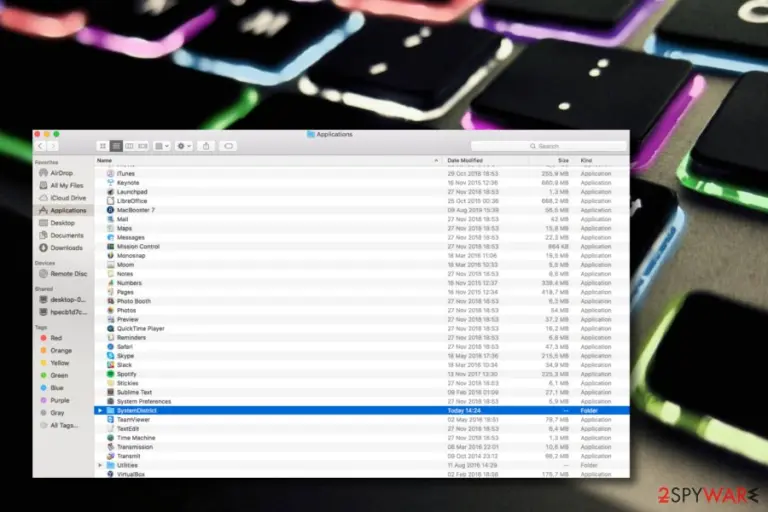Screen dimensions: 768x512
Task: Switch to icon view in toolbar
Action: [102, 146]
